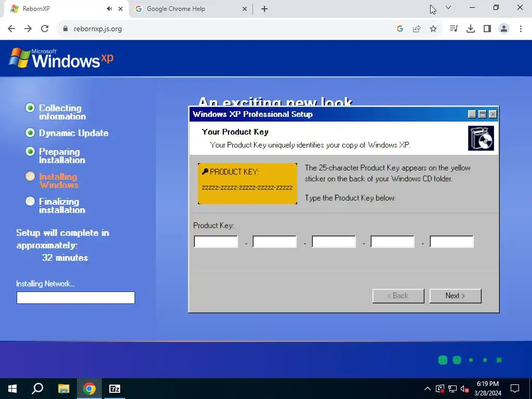Minimize the Windows XP Professional Setup dialog

point(472,114)
